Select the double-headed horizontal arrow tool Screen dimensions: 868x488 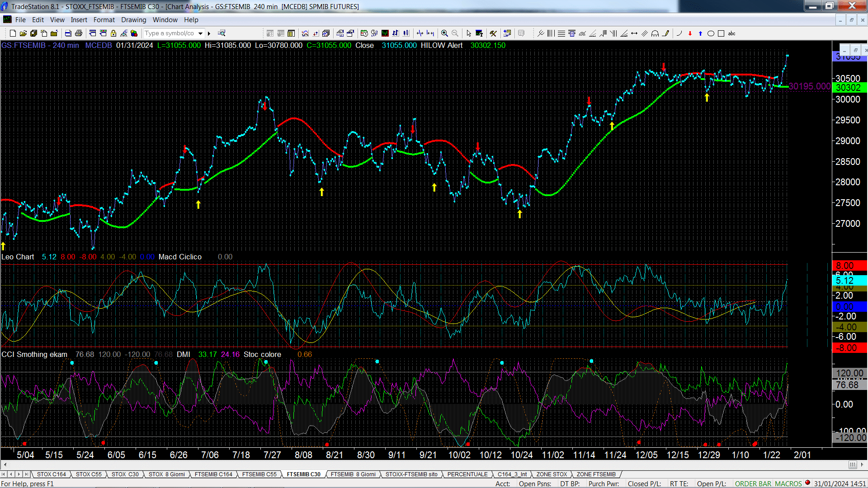[x=634, y=33]
